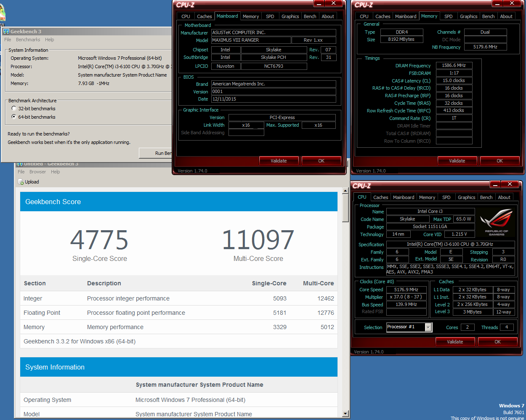Image resolution: width=526 pixels, height=420 pixels.
Task: Open Browser menu in Geekbench results window
Action: coord(37,172)
